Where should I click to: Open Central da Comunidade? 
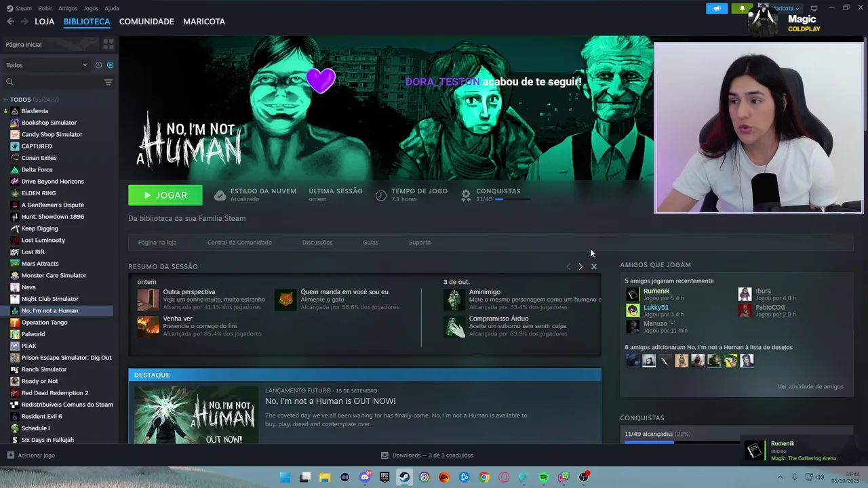point(239,242)
